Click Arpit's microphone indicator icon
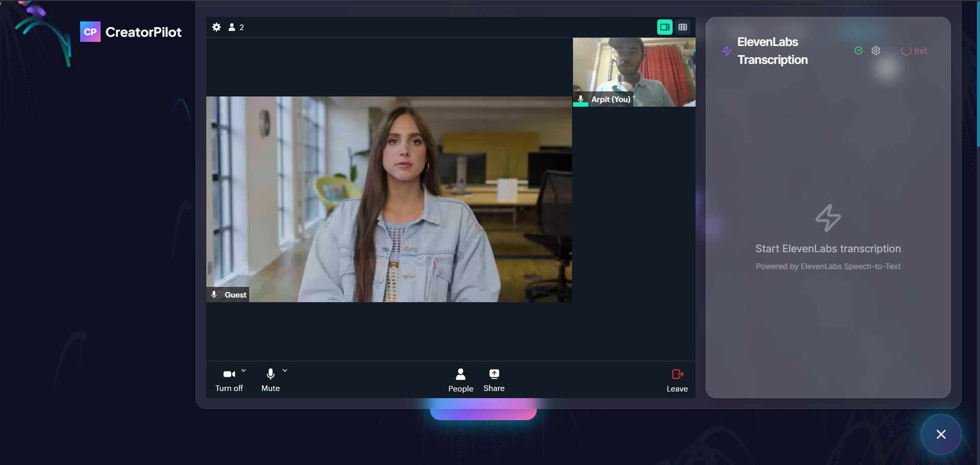The height and width of the screenshot is (465, 980). (581, 99)
